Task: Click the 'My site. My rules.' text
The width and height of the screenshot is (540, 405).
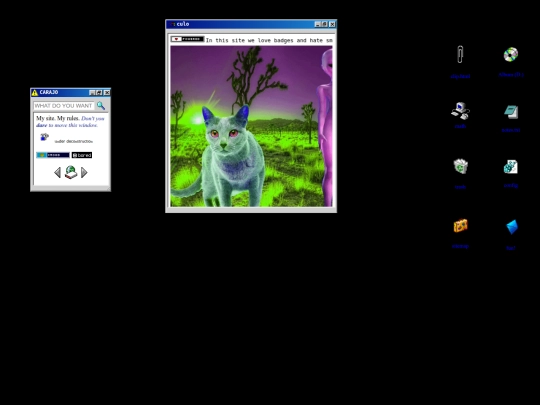Action: (58, 118)
